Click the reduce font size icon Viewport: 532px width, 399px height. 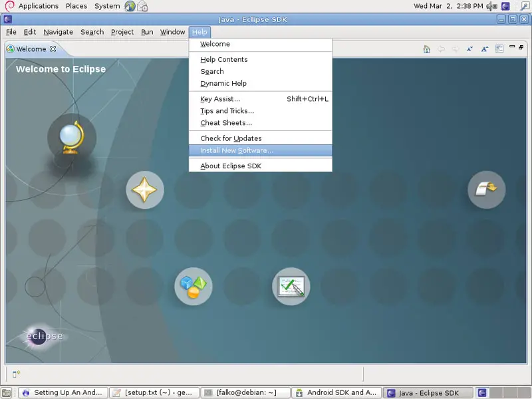tap(470, 49)
